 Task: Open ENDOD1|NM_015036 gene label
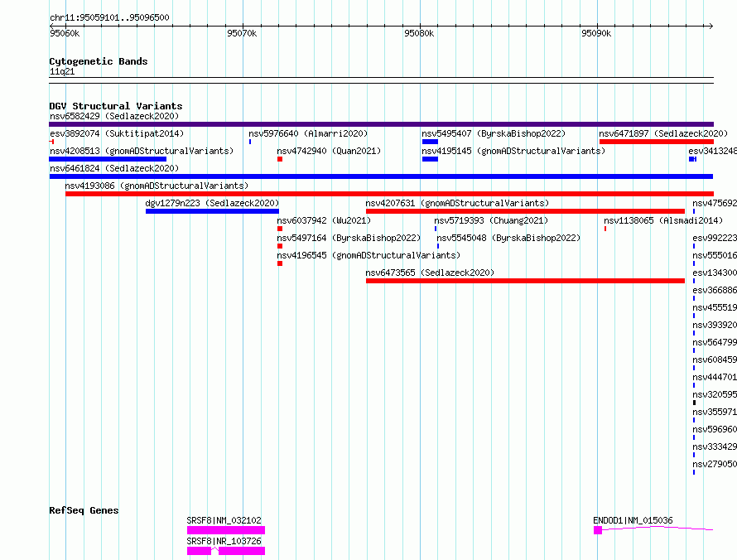pyautogui.click(x=633, y=520)
